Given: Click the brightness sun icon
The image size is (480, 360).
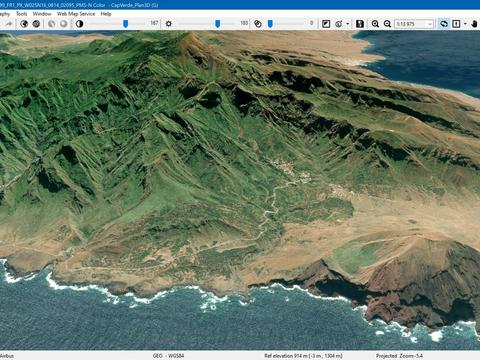Looking at the screenshot, I should (x=169, y=24).
